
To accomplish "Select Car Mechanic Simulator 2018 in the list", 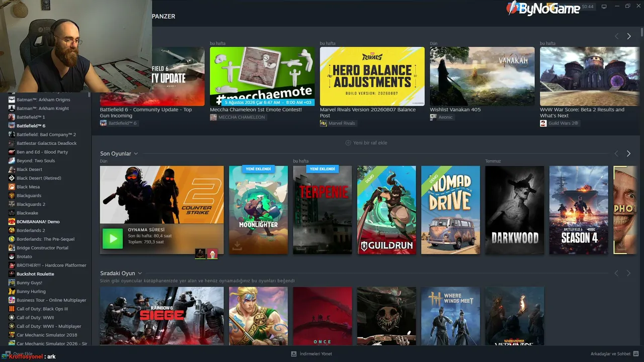I will click(x=47, y=335).
